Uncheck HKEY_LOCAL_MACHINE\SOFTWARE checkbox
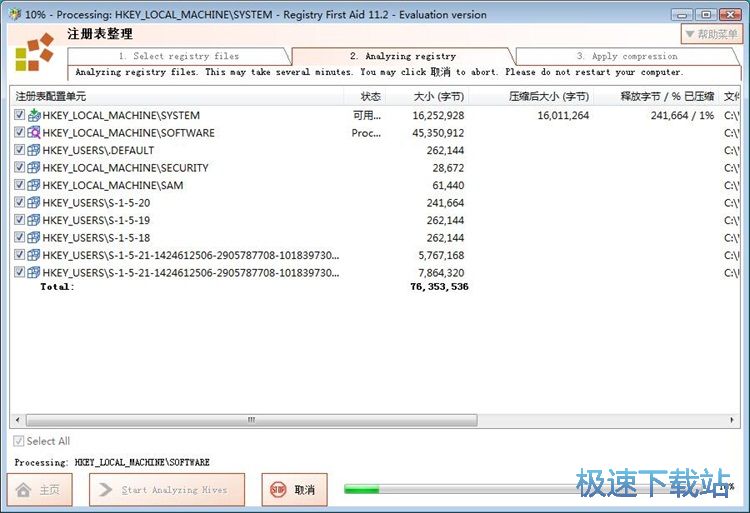This screenshot has width=750, height=513. point(19,132)
